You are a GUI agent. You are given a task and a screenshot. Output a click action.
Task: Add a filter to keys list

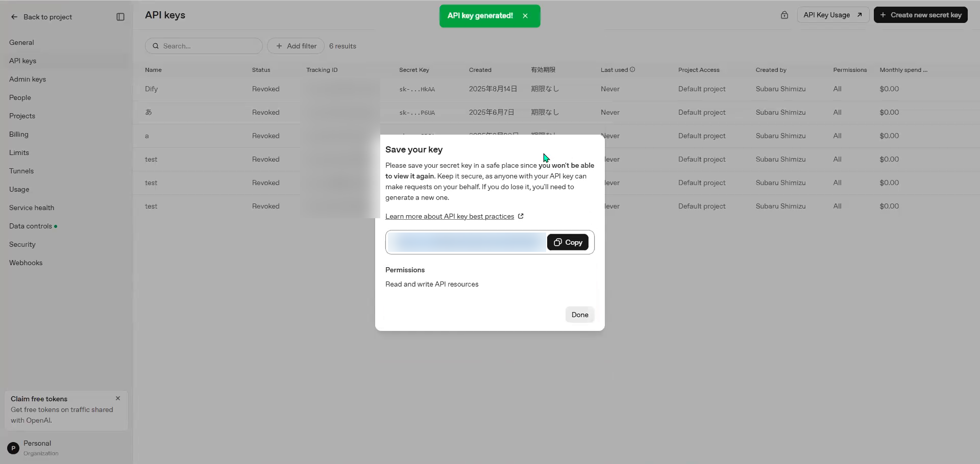[x=296, y=46]
